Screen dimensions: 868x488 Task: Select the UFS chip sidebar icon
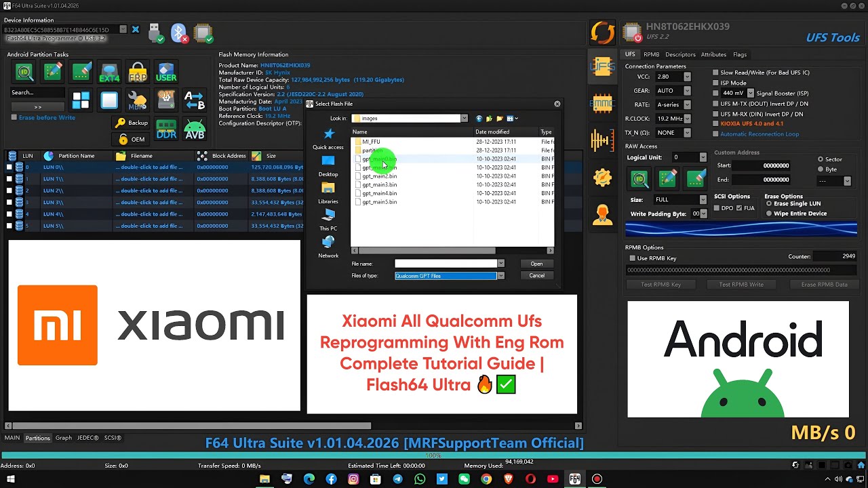click(602, 66)
